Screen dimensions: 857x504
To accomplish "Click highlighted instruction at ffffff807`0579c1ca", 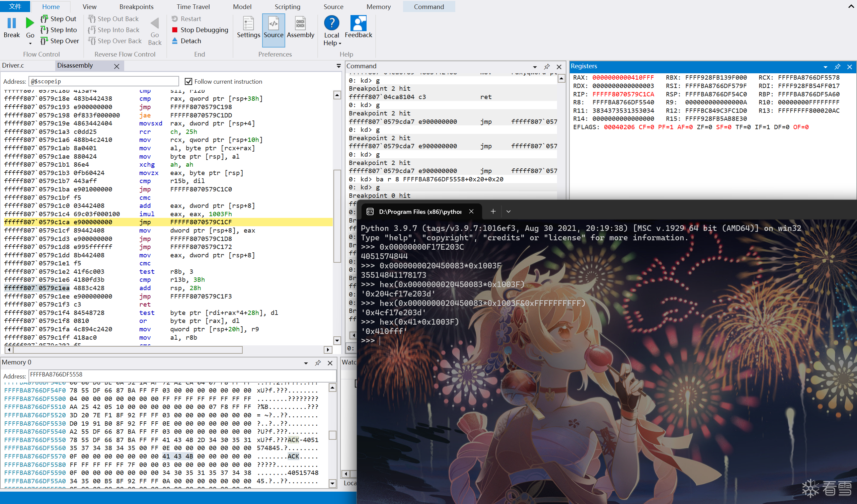I will pyautogui.click(x=168, y=222).
